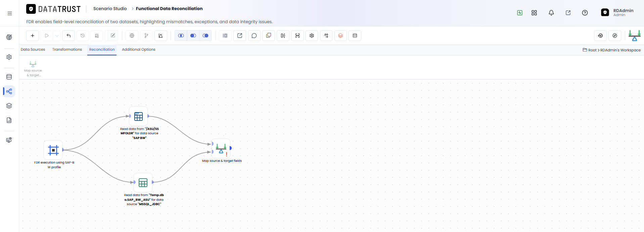This screenshot has height=232, width=644.
Task: Click the scan focus frame toolbar icon
Action: click(297, 36)
